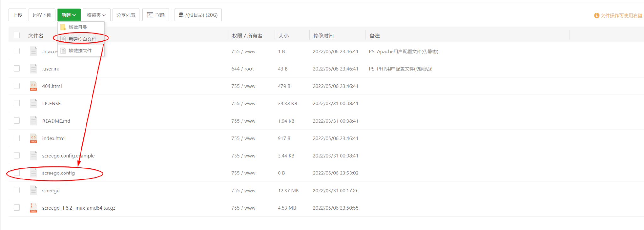Click the screego binary file icon
The height and width of the screenshot is (230, 644).
click(x=33, y=190)
